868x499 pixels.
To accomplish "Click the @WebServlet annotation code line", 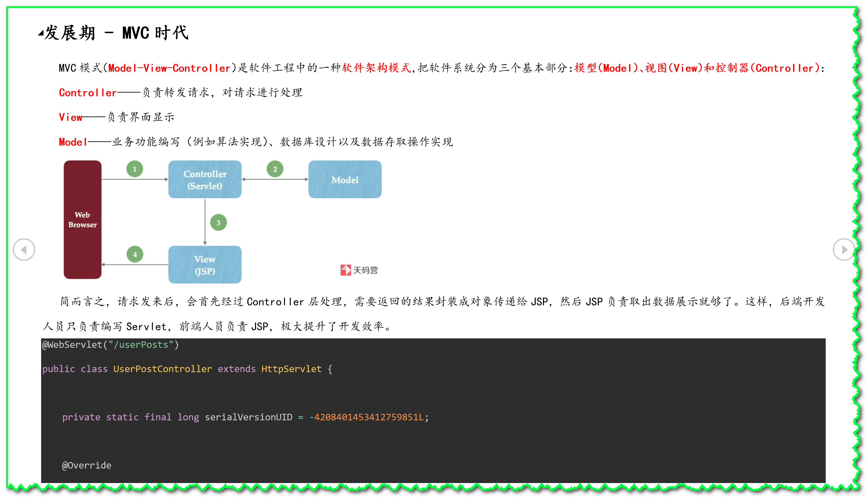I will pos(110,345).
